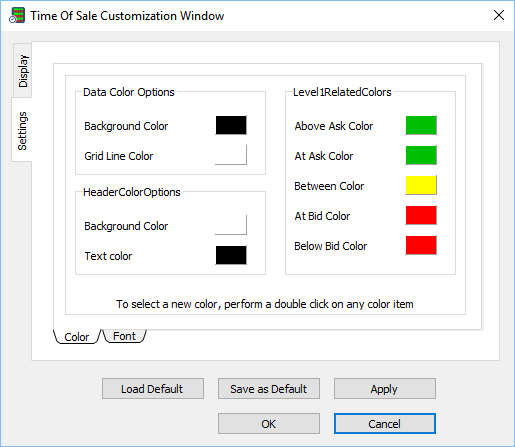The height and width of the screenshot is (447, 515).
Task: Select the Settings vertical tab
Action: pyautogui.click(x=22, y=130)
